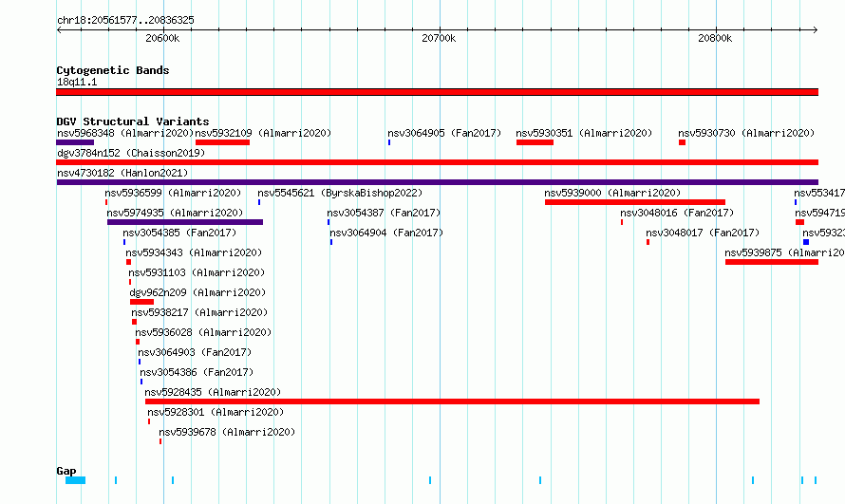Image resolution: width=845 pixels, height=504 pixels.
Task: Open nsv5936599 (Almarri2020) variant label
Action: click(173, 193)
